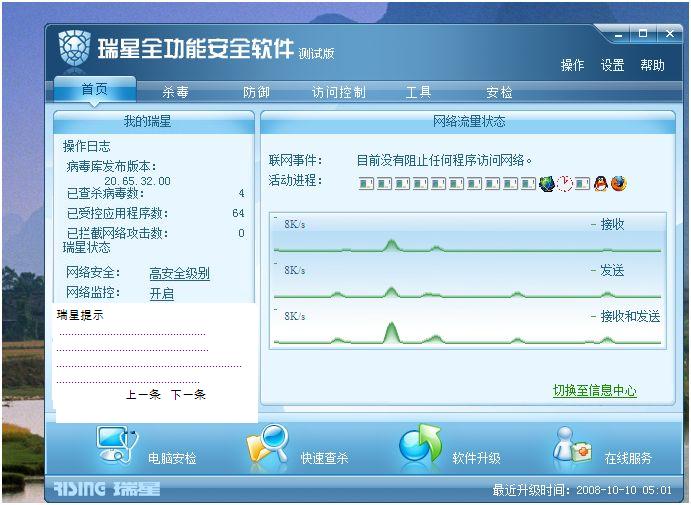The height and width of the screenshot is (505, 691).
Task: Click the globe network process icon
Action: tap(547, 183)
